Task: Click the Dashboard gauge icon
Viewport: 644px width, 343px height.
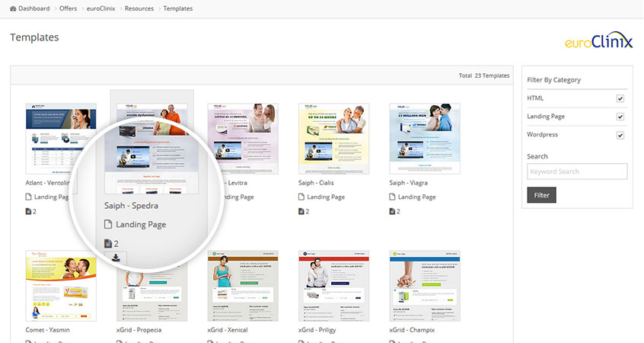Action: 13,8
